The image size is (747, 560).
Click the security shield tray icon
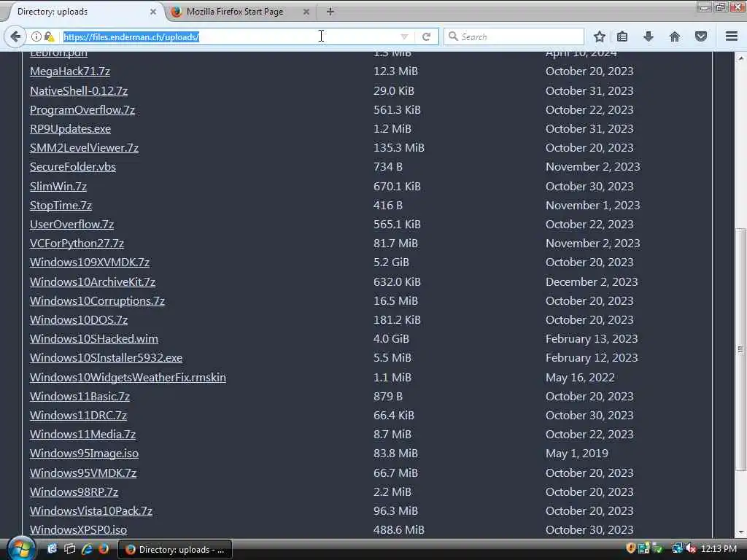tap(631, 548)
